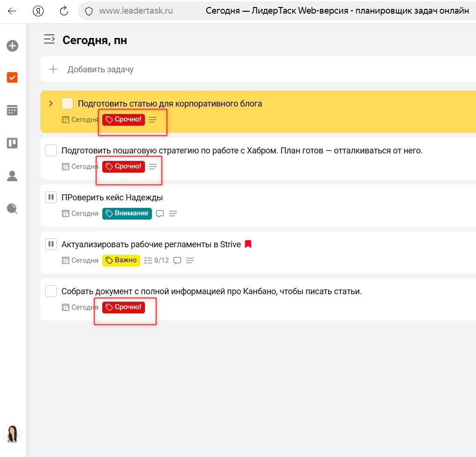Click the plus icon beside Добавить задачу
Screen dimensions: 476x457
click(x=53, y=69)
